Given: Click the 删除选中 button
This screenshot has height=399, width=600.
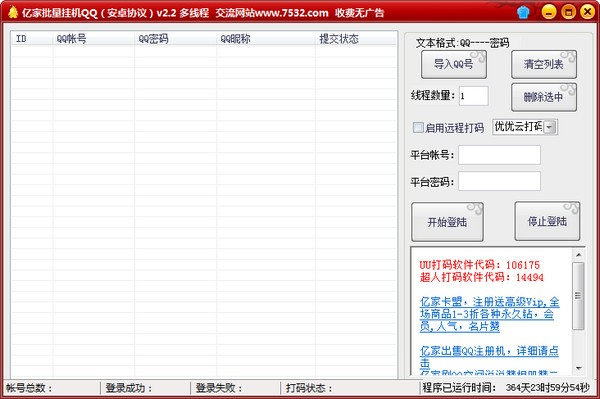Looking at the screenshot, I should 544,97.
